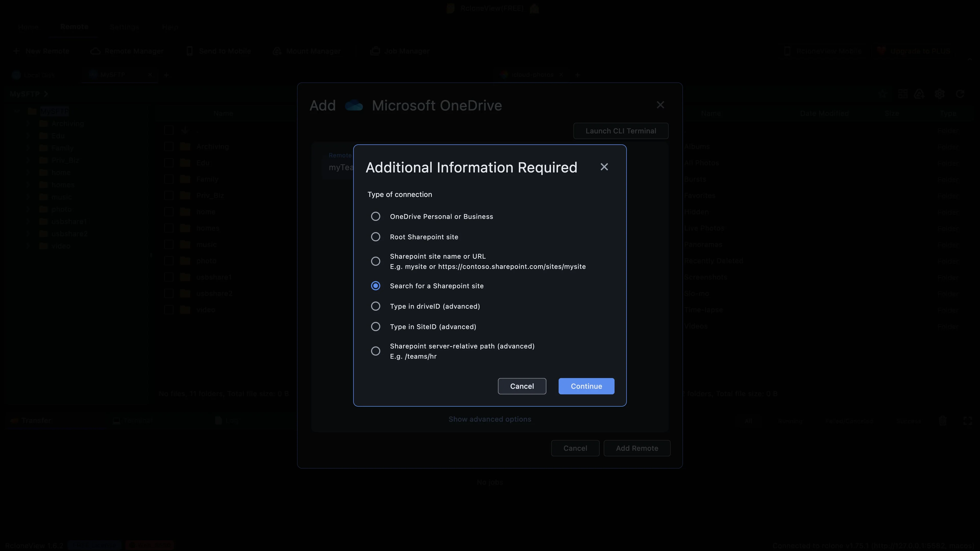Click the Continue button
This screenshot has height=551, width=980.
click(x=586, y=386)
